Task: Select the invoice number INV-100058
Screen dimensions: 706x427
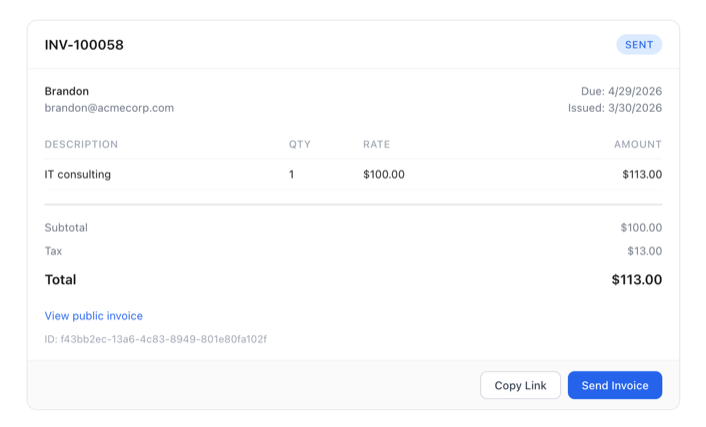Action: coord(84,45)
